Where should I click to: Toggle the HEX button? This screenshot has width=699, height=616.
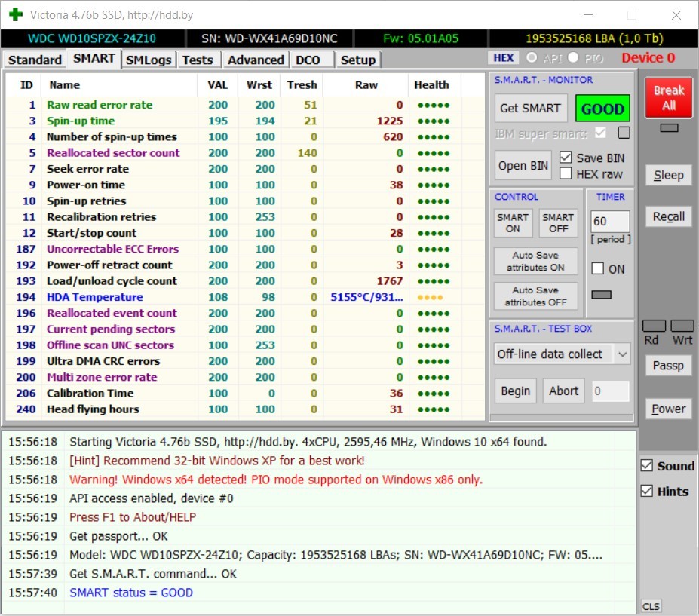504,58
